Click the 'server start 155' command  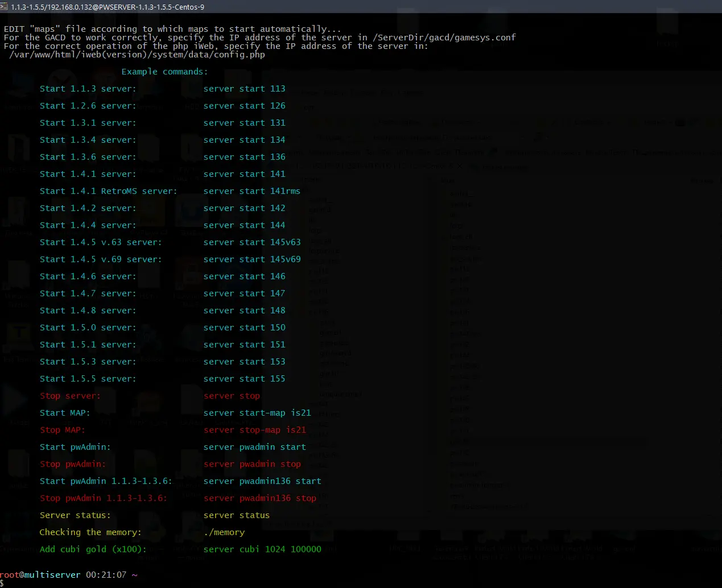pos(245,379)
